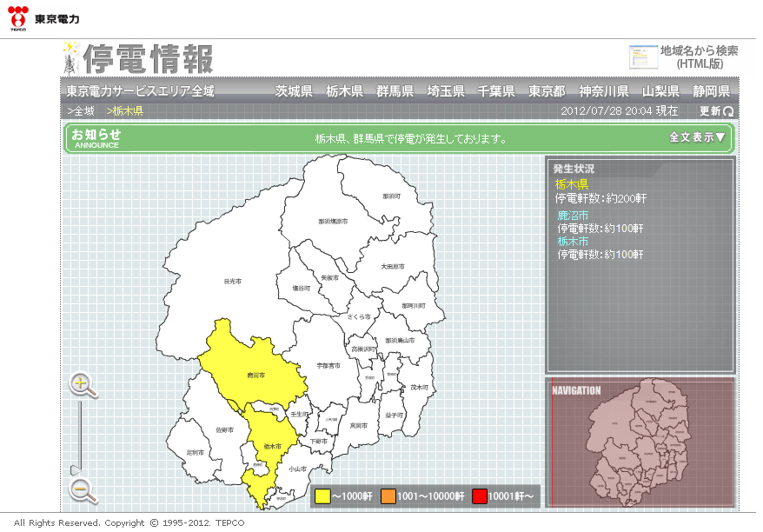763x532 pixels.
Task: Open the 鹿沼市 outage link
Action: click(x=573, y=215)
